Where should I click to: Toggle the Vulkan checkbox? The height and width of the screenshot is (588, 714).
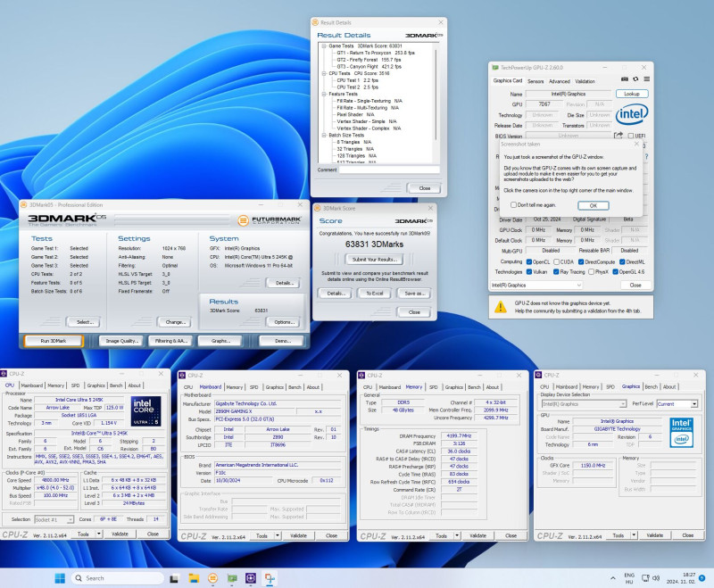(529, 272)
